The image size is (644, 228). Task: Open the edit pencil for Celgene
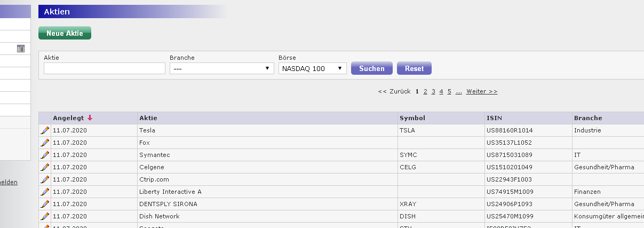[x=45, y=167]
